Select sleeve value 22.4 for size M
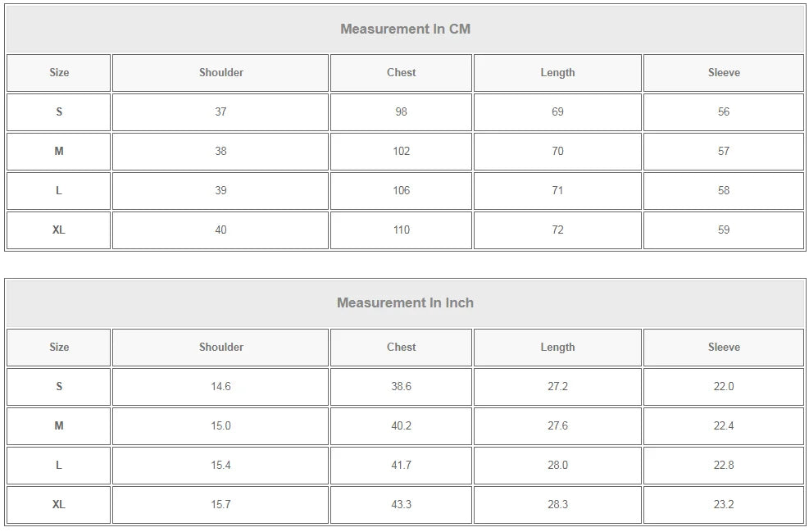Screen dimensions: 809x532 pyautogui.click(x=724, y=425)
